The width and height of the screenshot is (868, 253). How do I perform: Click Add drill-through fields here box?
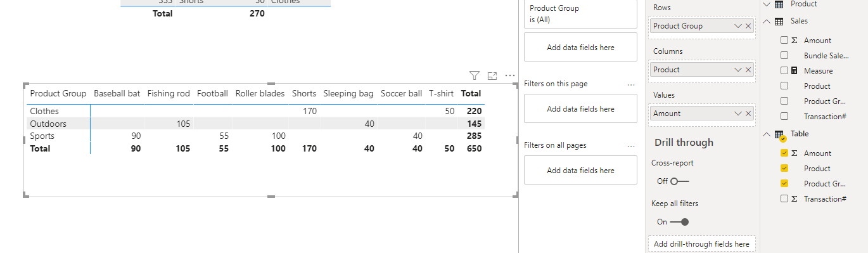[701, 244]
